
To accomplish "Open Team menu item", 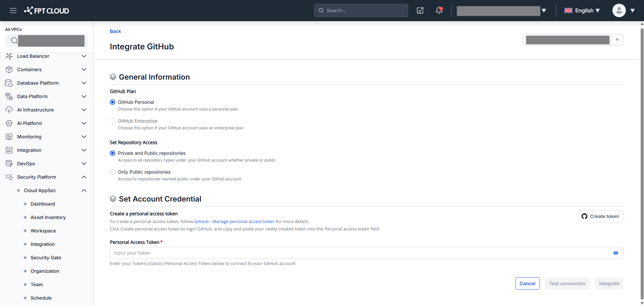I will click(x=37, y=285).
